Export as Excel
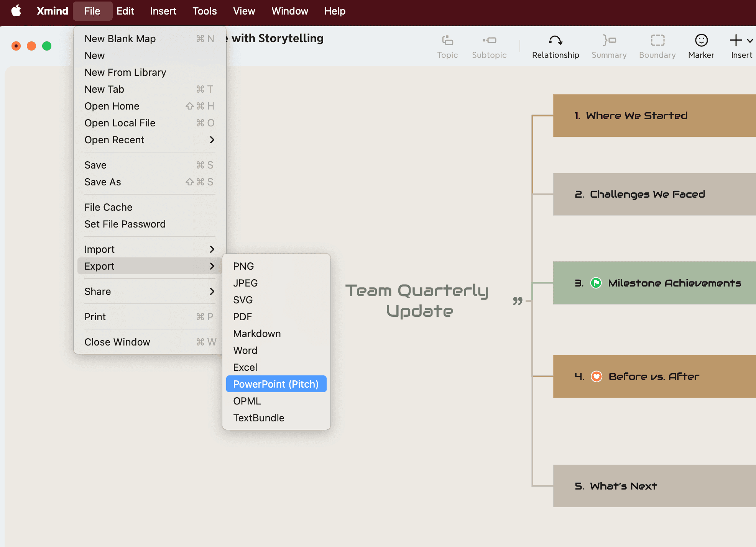Image resolution: width=756 pixels, height=547 pixels. pos(276,367)
